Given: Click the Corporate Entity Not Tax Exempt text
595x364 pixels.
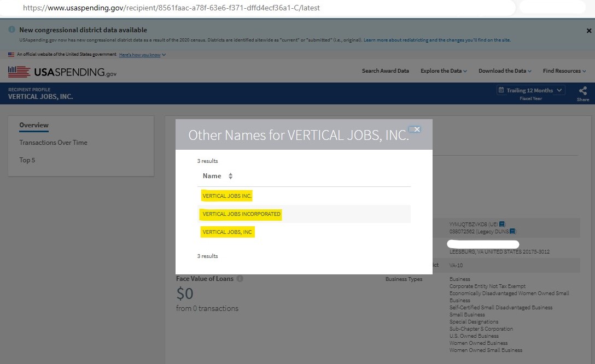Looking at the screenshot, I should [x=487, y=286].
